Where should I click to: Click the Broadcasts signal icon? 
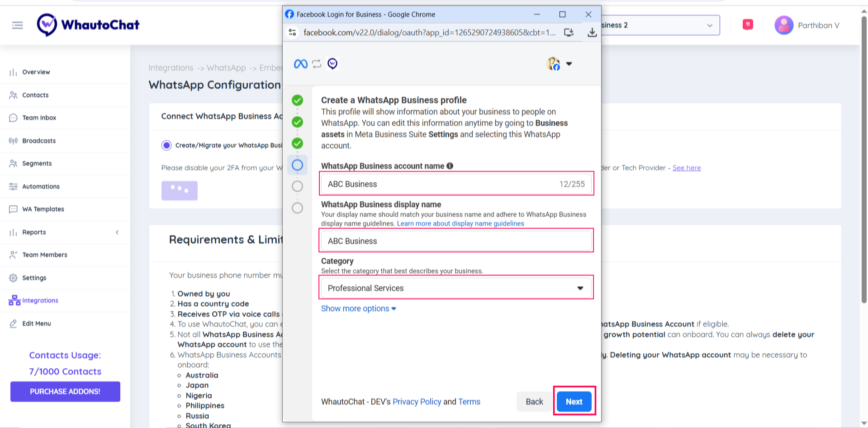point(13,141)
